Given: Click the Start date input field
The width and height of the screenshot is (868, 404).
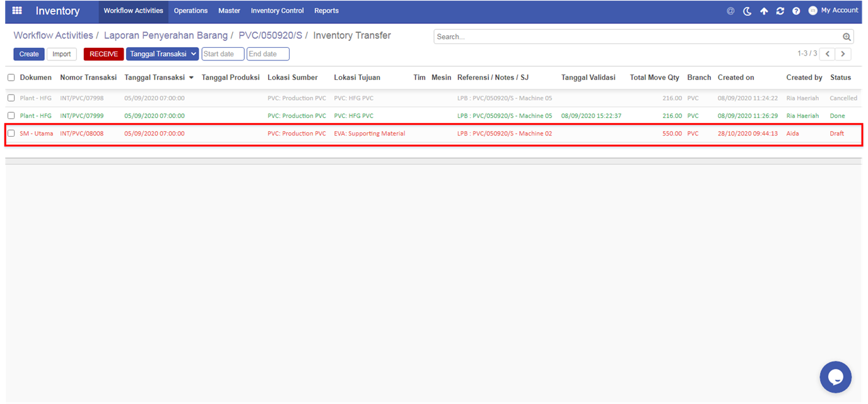Looking at the screenshot, I should 223,54.
